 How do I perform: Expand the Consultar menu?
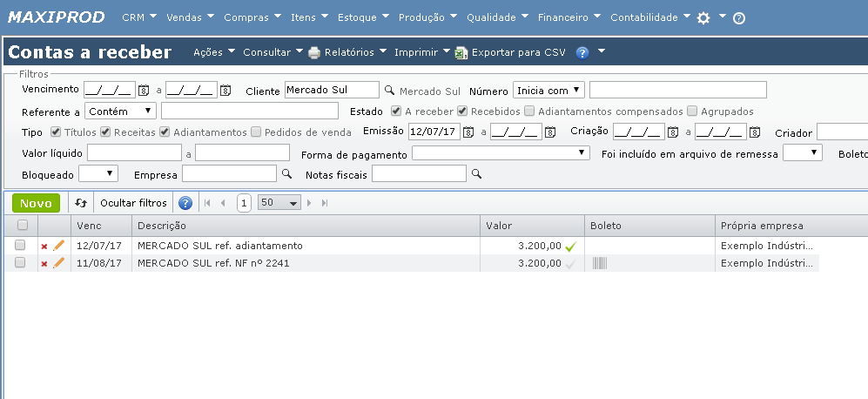[273, 52]
